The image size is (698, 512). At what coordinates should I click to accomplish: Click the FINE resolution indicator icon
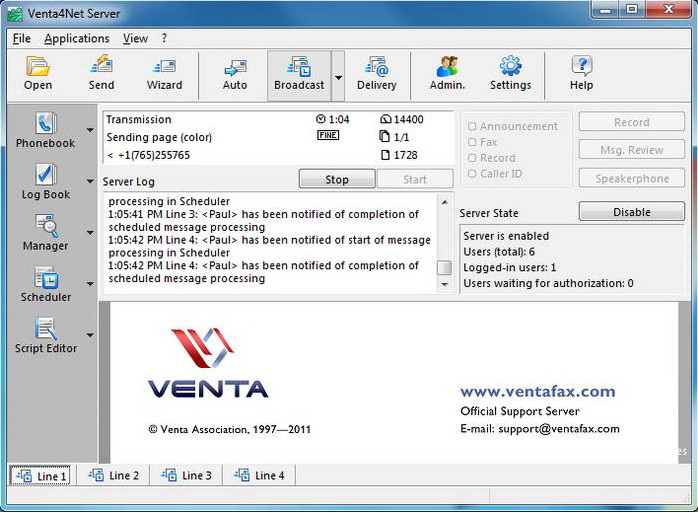pos(328,135)
